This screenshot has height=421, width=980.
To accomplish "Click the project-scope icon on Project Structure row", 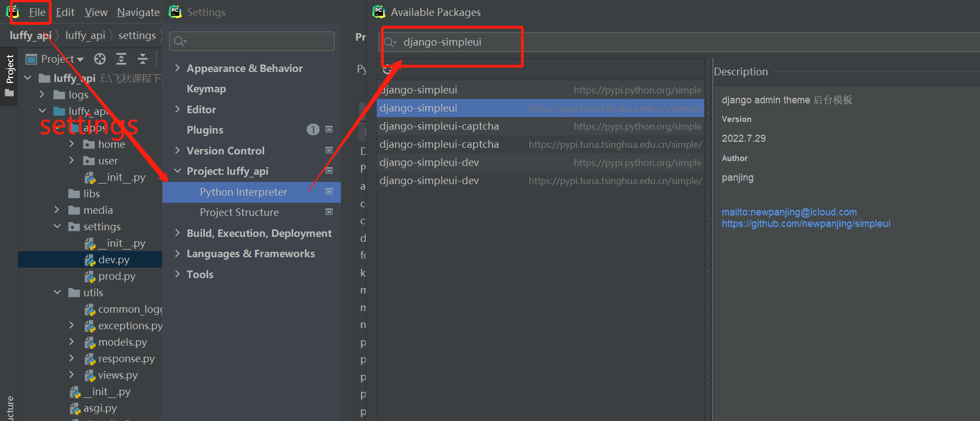I will (x=329, y=212).
